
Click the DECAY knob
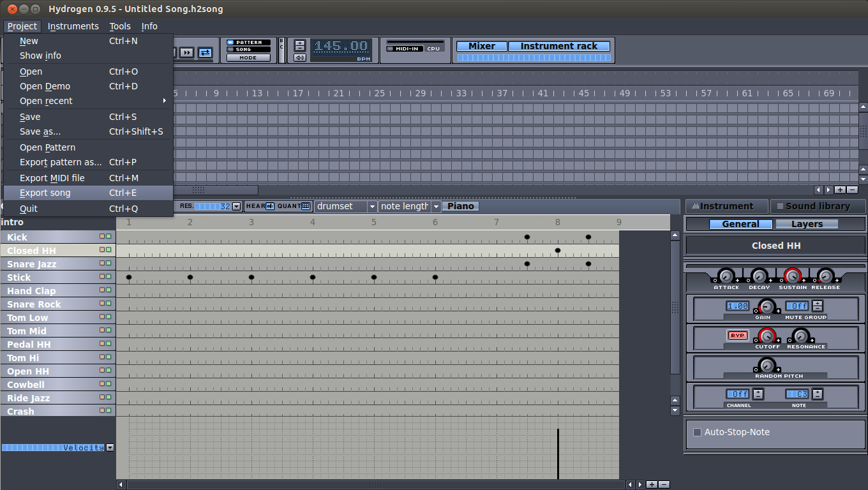[759, 276]
